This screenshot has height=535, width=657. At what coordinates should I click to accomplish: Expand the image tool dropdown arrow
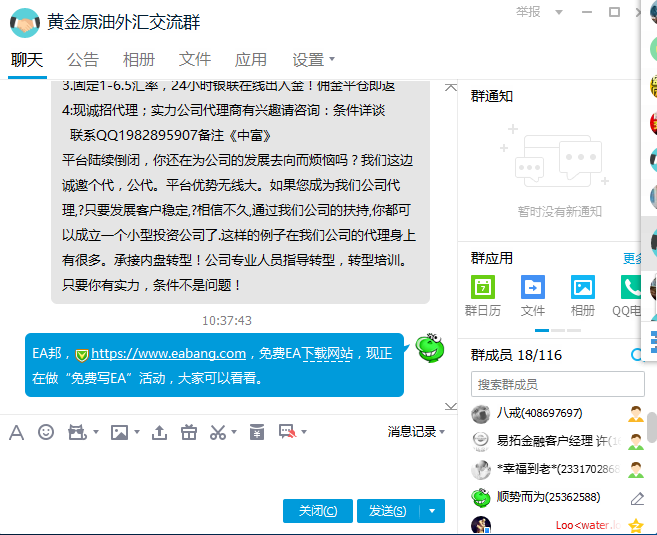(x=137, y=432)
